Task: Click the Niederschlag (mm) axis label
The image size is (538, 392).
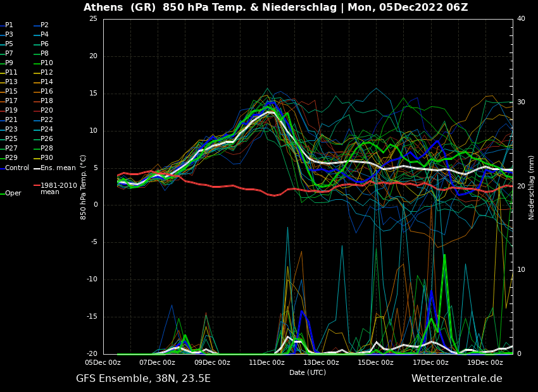Action: click(x=532, y=187)
